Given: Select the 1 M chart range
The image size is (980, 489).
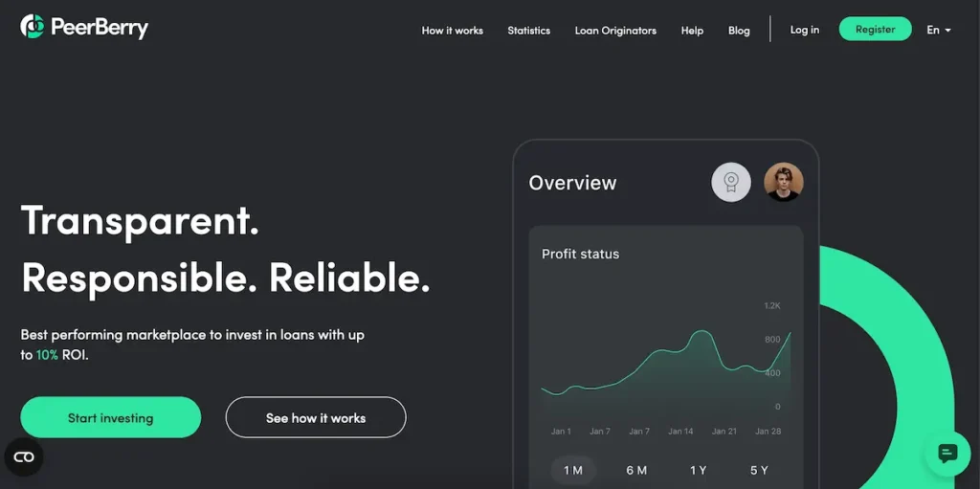Looking at the screenshot, I should 573,470.
